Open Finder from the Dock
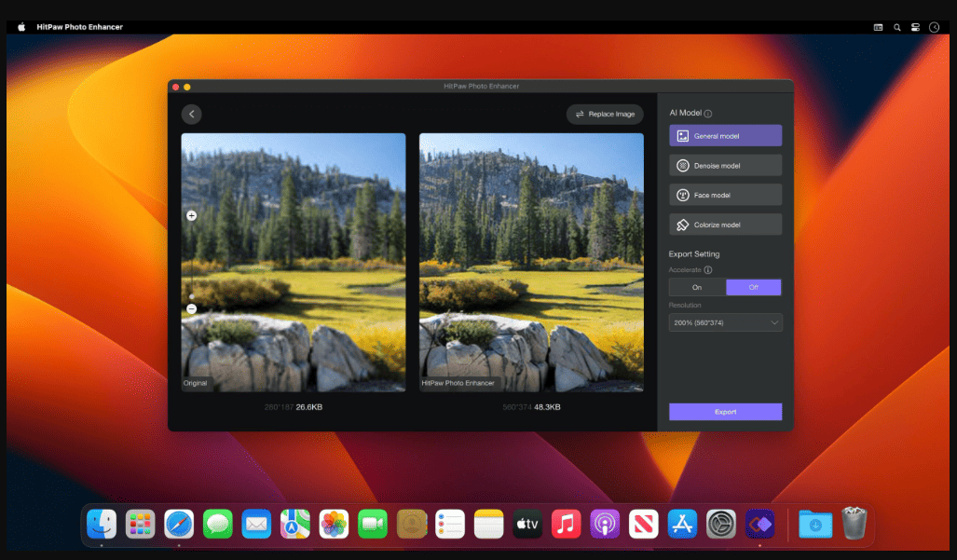 pos(102,524)
